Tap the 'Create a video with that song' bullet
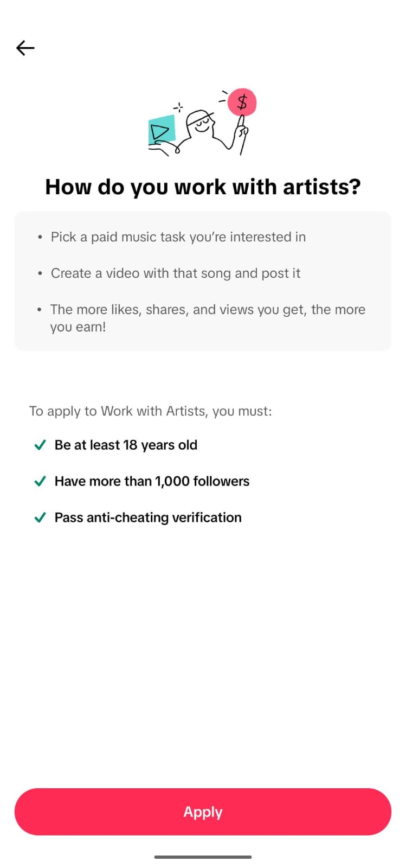 [x=175, y=273]
